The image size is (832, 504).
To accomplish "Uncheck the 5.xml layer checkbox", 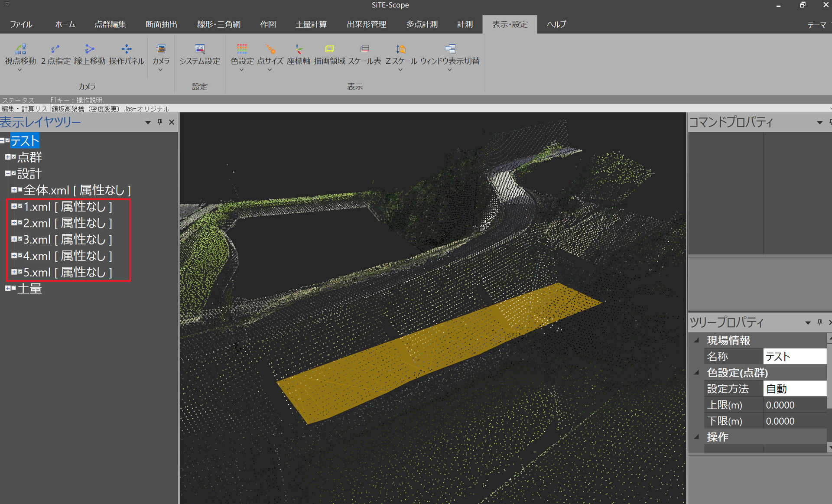I will [20, 272].
